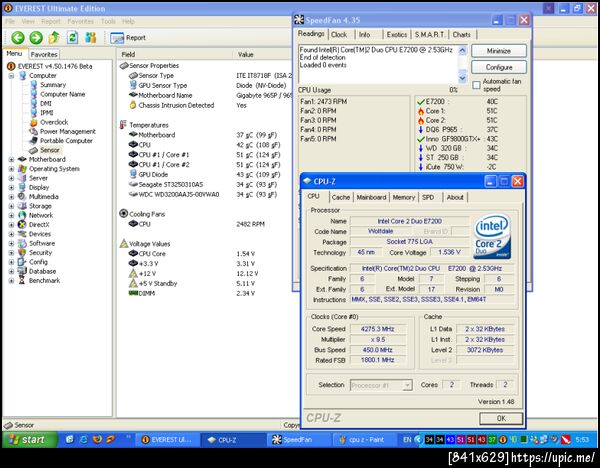Click the green Back arrow in EVEREST toolbar
This screenshot has height=468, width=600.
tap(18, 38)
